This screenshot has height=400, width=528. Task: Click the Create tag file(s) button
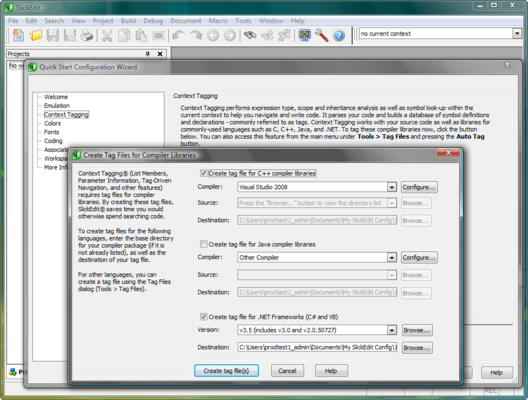pyautogui.click(x=226, y=371)
